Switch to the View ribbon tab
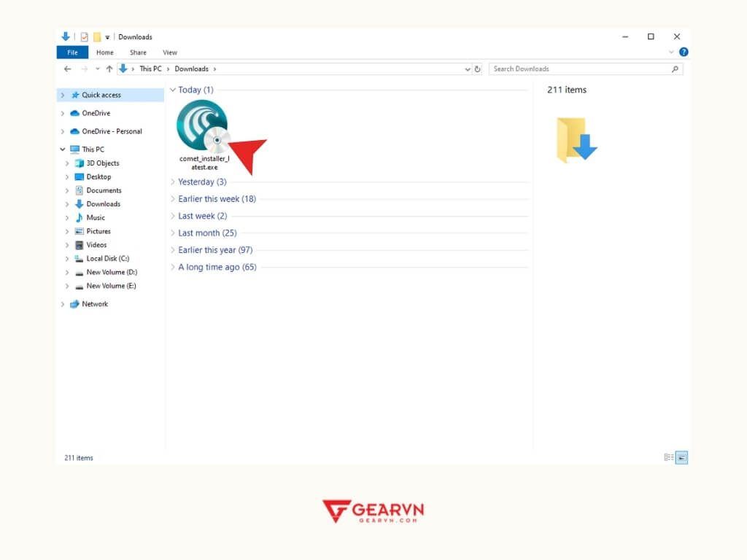 click(x=170, y=52)
